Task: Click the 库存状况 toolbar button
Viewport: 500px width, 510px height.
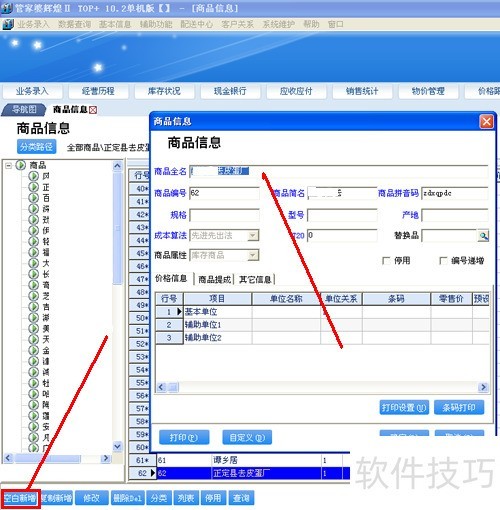Action: [x=164, y=91]
